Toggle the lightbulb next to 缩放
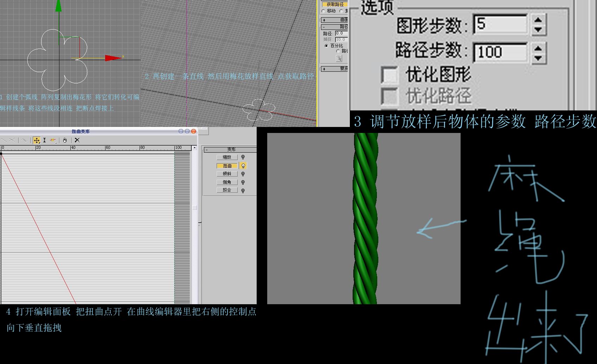This screenshot has height=364, width=597. click(243, 157)
